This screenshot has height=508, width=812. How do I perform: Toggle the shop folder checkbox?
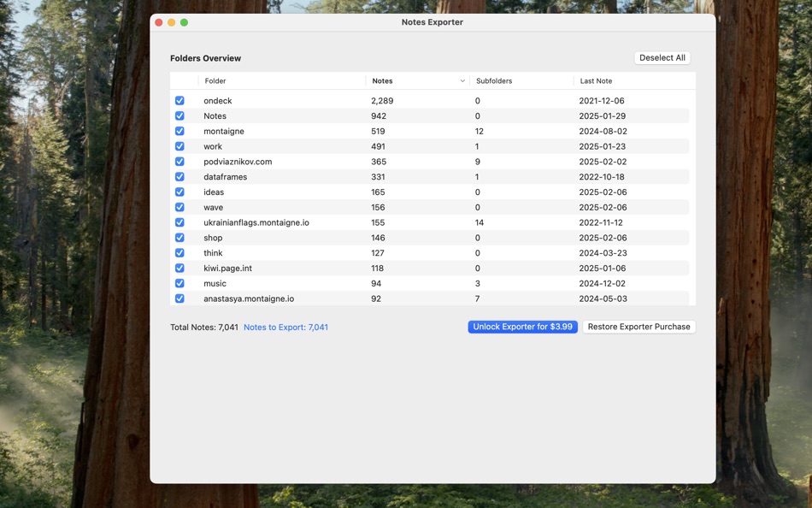pyautogui.click(x=179, y=238)
